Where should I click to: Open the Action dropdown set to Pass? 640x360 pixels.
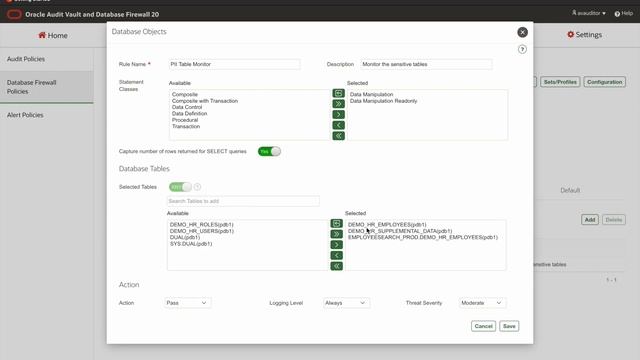(187, 303)
